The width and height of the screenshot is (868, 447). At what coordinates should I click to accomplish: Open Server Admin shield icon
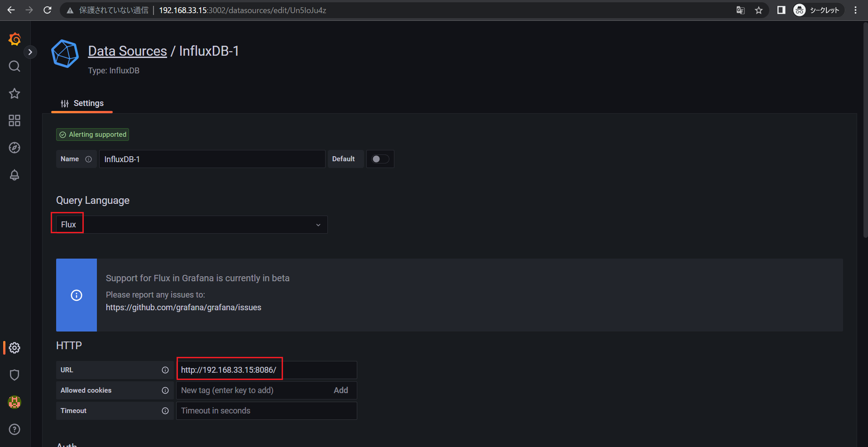pyautogui.click(x=14, y=375)
